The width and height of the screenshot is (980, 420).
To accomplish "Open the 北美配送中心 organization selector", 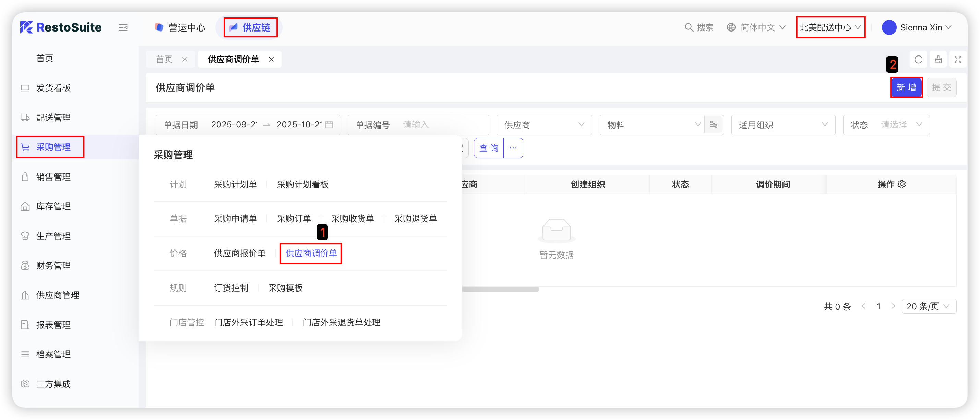I will [830, 27].
